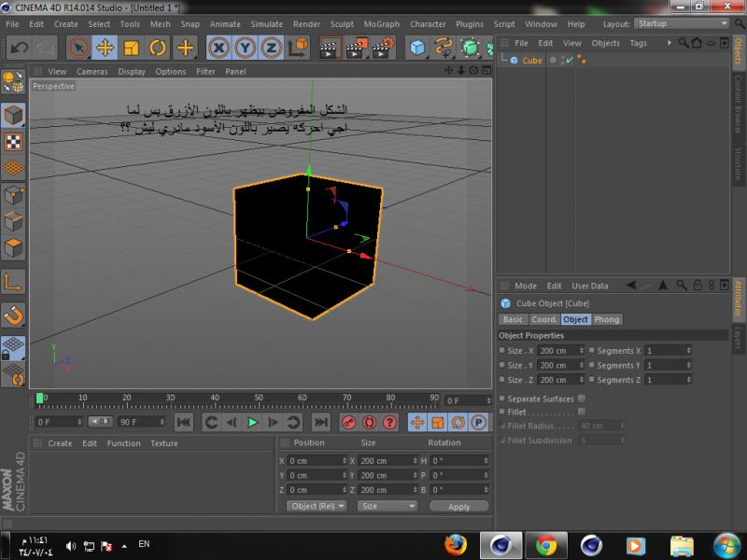This screenshot has width=747, height=560.
Task: Select the Rotate tool in top toolbar
Action: [158, 48]
